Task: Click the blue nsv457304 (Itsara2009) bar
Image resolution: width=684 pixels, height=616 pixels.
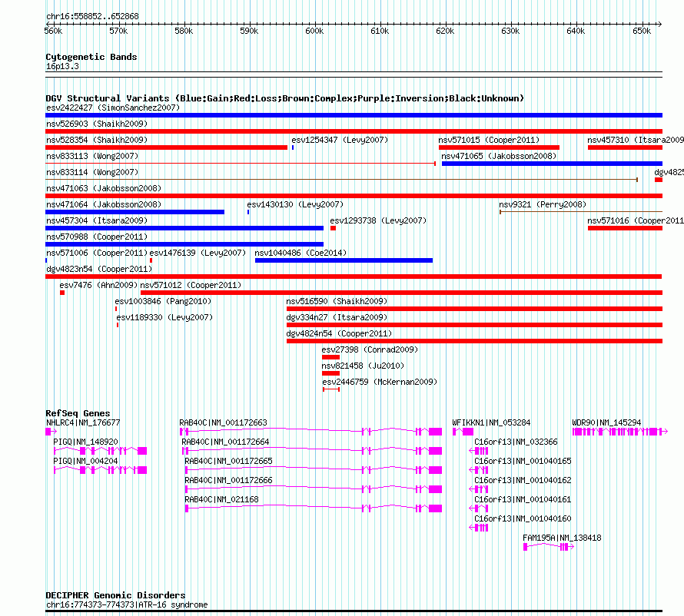Action: tap(184, 228)
